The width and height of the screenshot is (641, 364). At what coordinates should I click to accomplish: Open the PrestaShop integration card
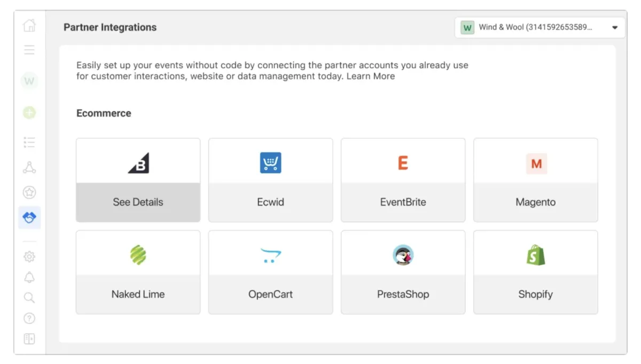coord(403,272)
